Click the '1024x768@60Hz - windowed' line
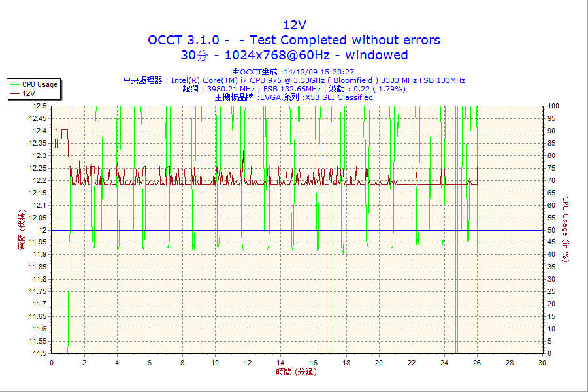The width and height of the screenshot is (588, 392). pos(316,55)
